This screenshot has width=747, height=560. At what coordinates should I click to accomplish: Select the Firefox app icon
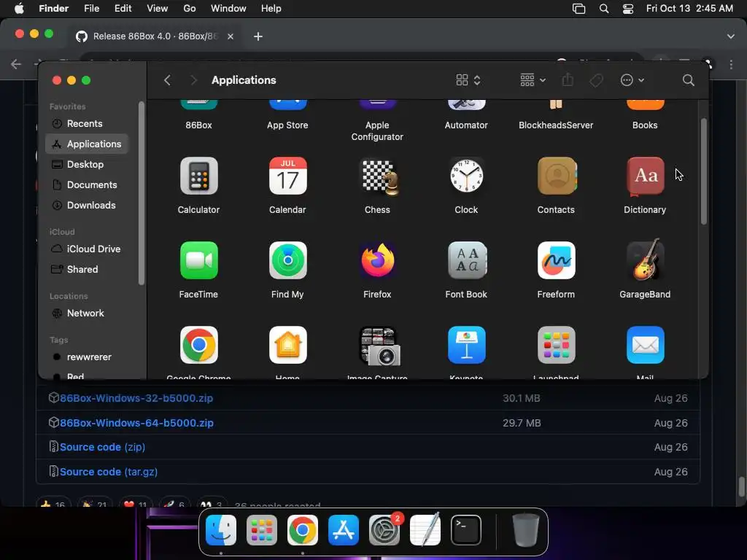(377, 260)
